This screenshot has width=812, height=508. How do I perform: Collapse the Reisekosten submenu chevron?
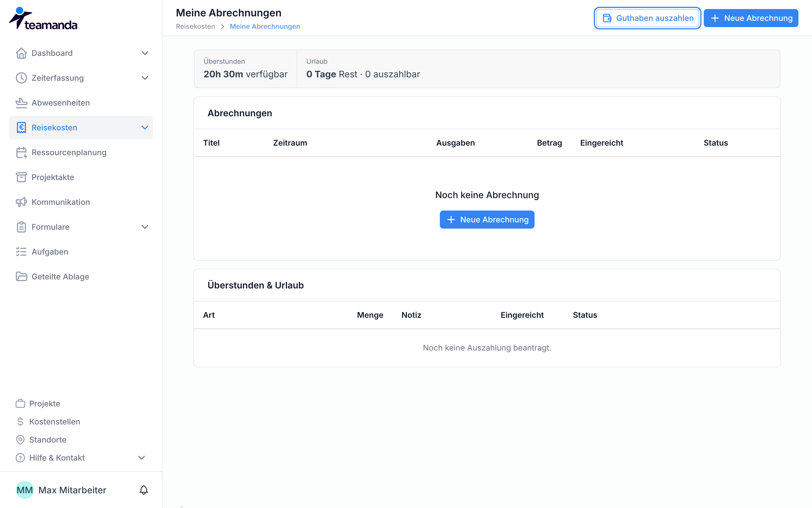pyautogui.click(x=145, y=128)
